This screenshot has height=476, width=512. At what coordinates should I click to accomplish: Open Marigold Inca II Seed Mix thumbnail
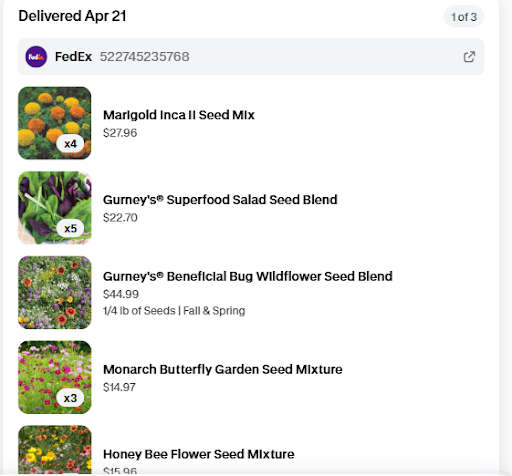pos(55,123)
